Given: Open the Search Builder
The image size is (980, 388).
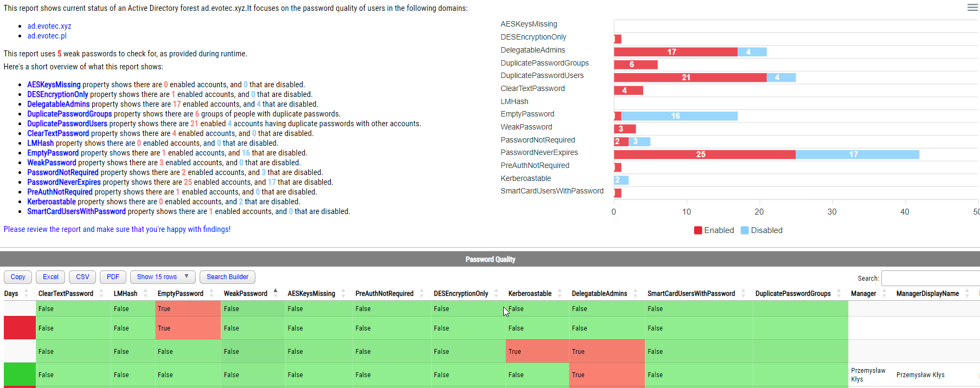Looking at the screenshot, I should (227, 277).
